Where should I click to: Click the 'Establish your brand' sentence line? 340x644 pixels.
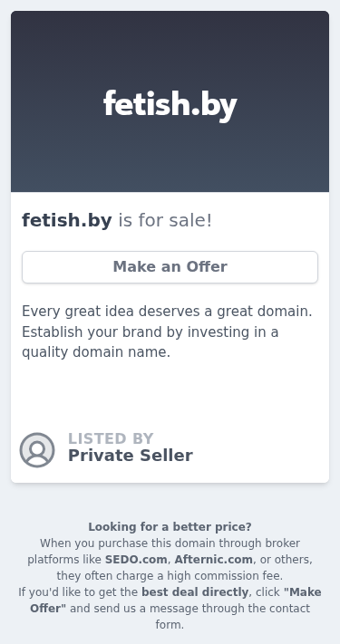coord(151,332)
